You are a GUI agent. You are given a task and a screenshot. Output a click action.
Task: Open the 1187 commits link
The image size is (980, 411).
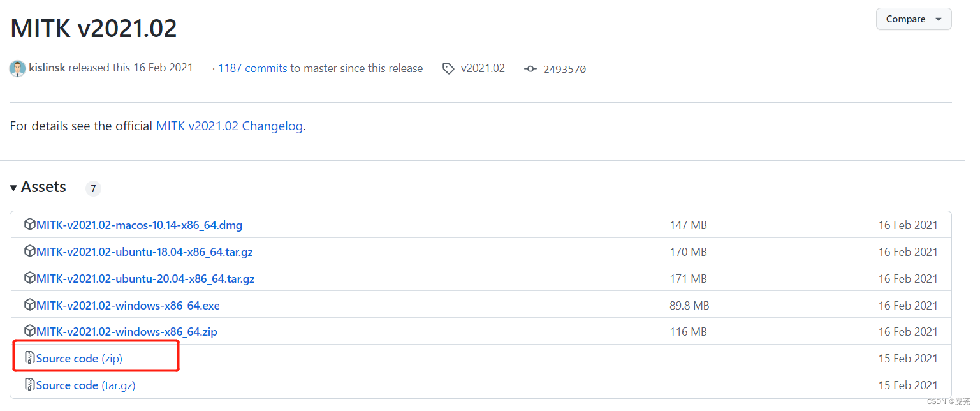click(x=252, y=68)
